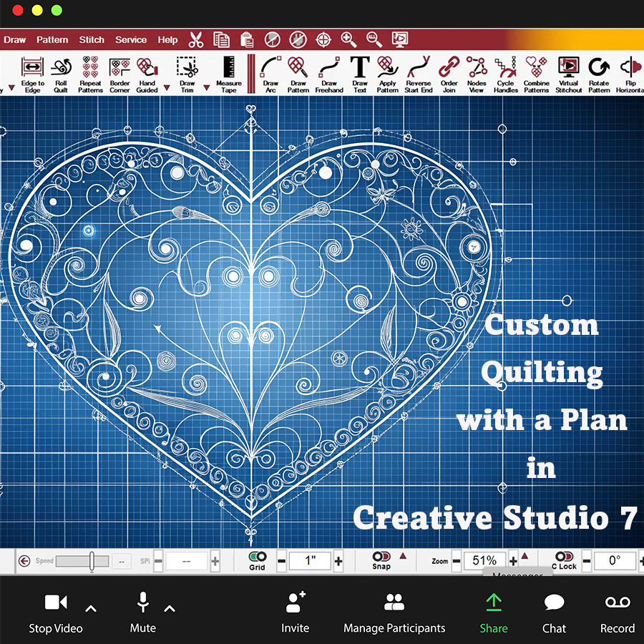The width and height of the screenshot is (644, 644).
Task: Toggle the C Lock switch
Action: point(564,557)
